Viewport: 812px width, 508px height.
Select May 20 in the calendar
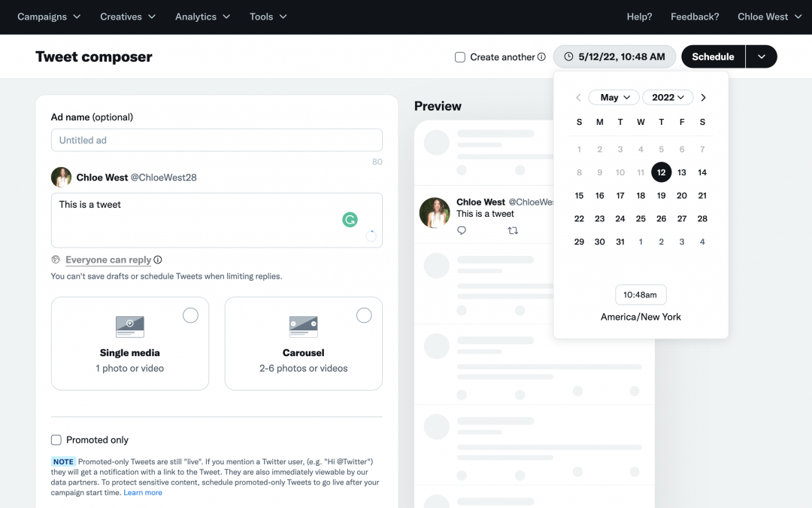[681, 196]
